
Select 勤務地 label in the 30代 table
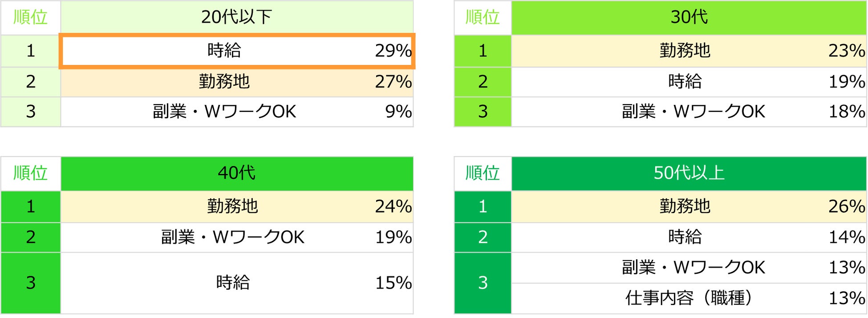coord(685,51)
